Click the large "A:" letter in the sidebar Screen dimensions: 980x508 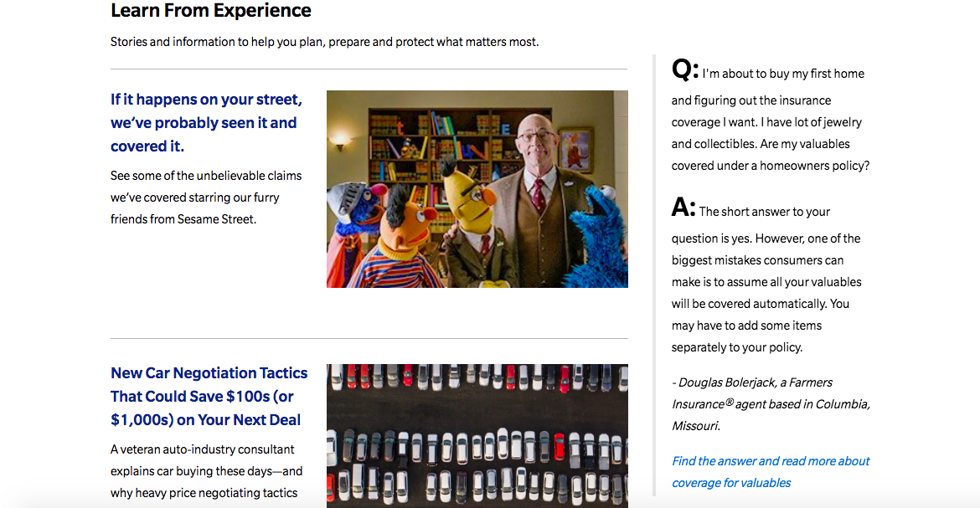(683, 208)
